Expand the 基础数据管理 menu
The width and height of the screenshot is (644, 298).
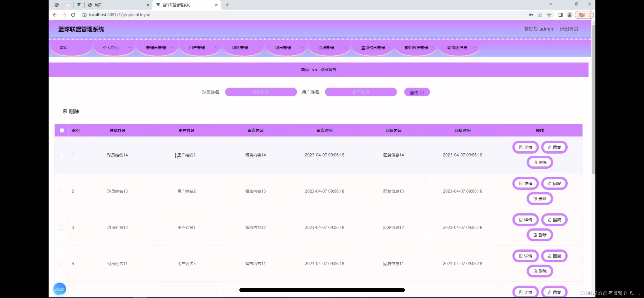[x=416, y=48]
